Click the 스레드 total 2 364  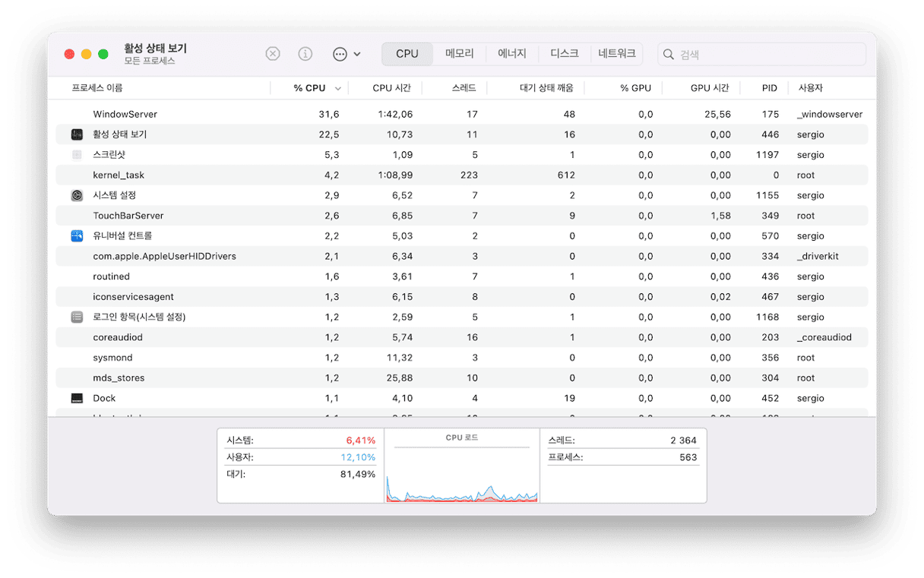pyautogui.click(x=683, y=441)
